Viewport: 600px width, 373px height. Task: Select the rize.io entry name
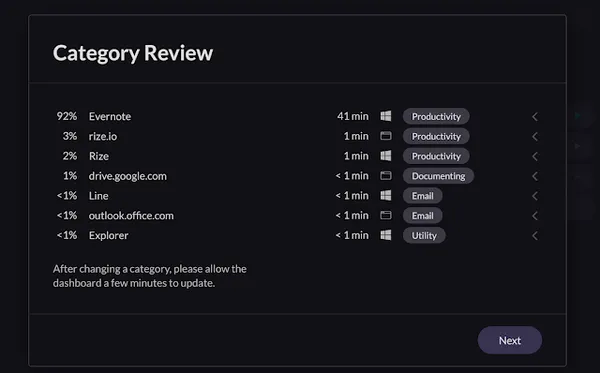[x=103, y=136]
